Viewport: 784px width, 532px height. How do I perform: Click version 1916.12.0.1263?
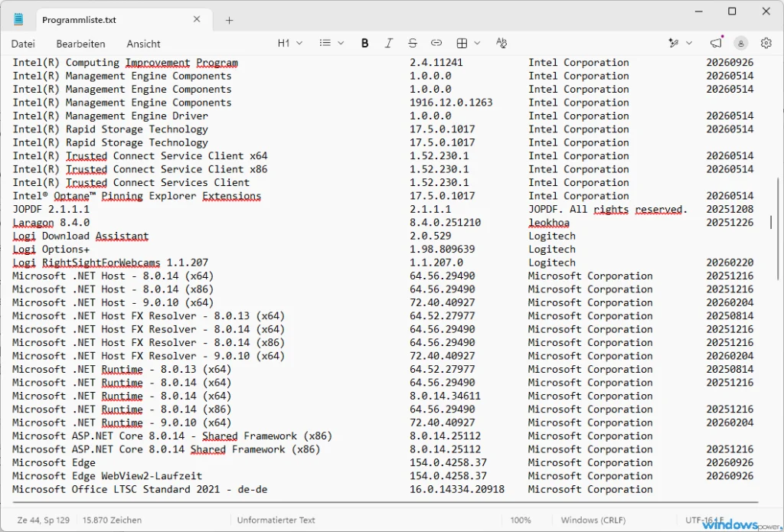coord(451,103)
